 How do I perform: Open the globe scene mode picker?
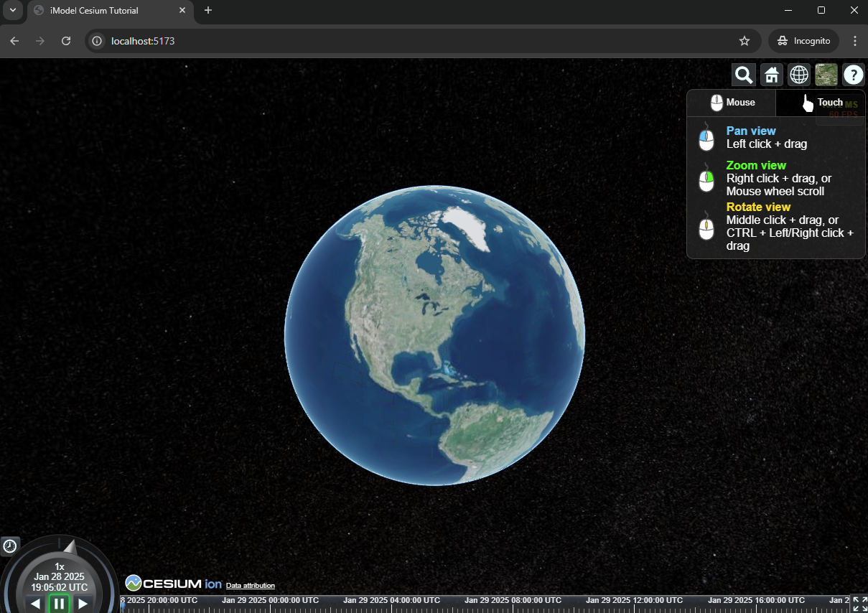[798, 75]
